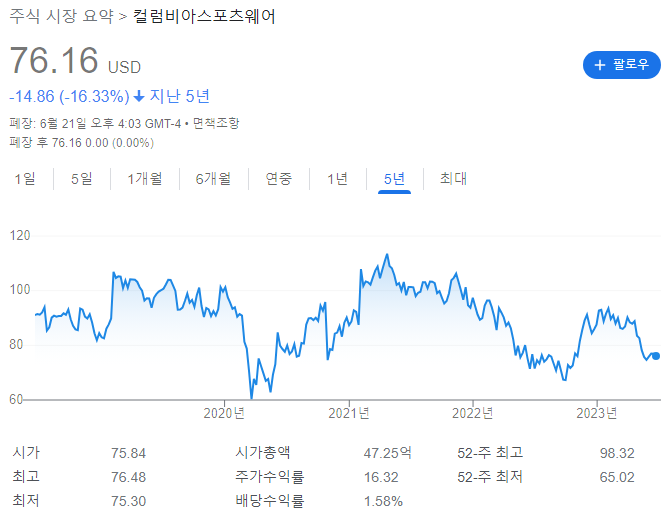Click the 52-주 최고 label

click(490, 453)
